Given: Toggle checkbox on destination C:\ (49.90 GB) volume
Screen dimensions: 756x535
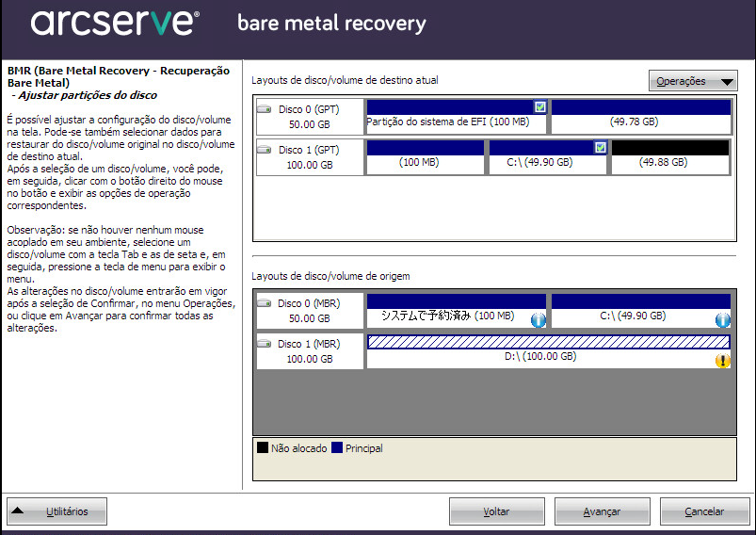Looking at the screenshot, I should click(600, 147).
